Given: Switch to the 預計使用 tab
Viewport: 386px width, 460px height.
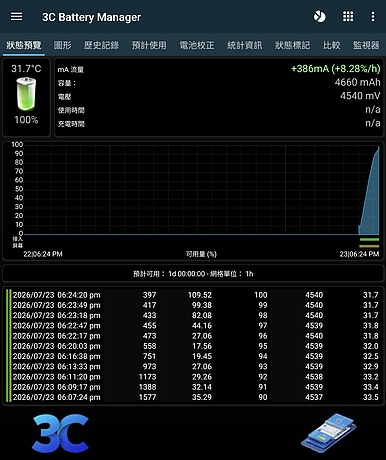Looking at the screenshot, I should [149, 45].
